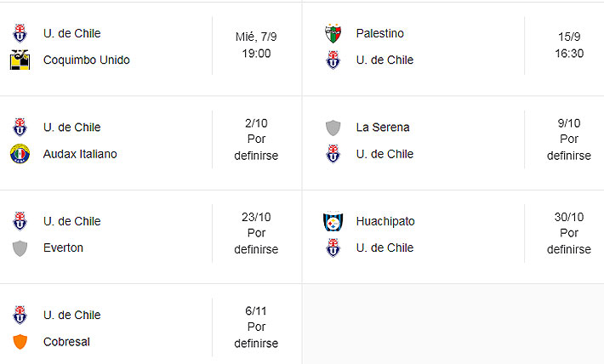The height and width of the screenshot is (364, 604).
Task: Select the Audax Italiano team name
Action: click(80, 154)
